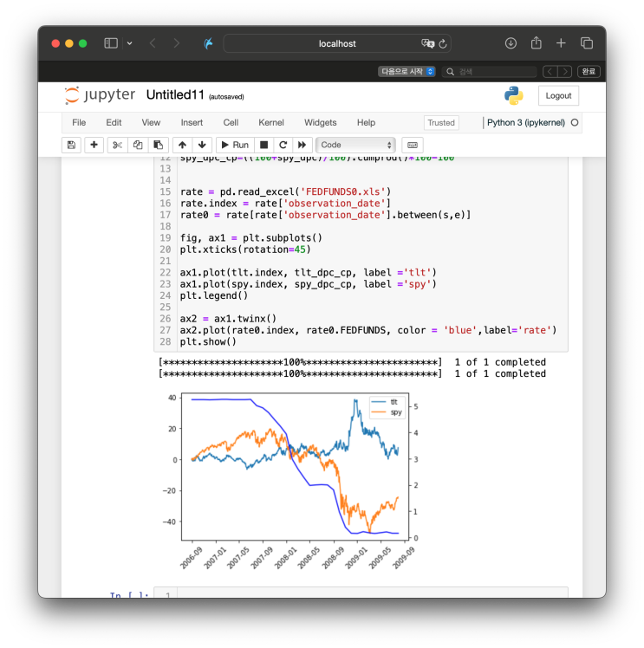
Task: Click the 검색 find-on-page search field
Action: pos(490,72)
